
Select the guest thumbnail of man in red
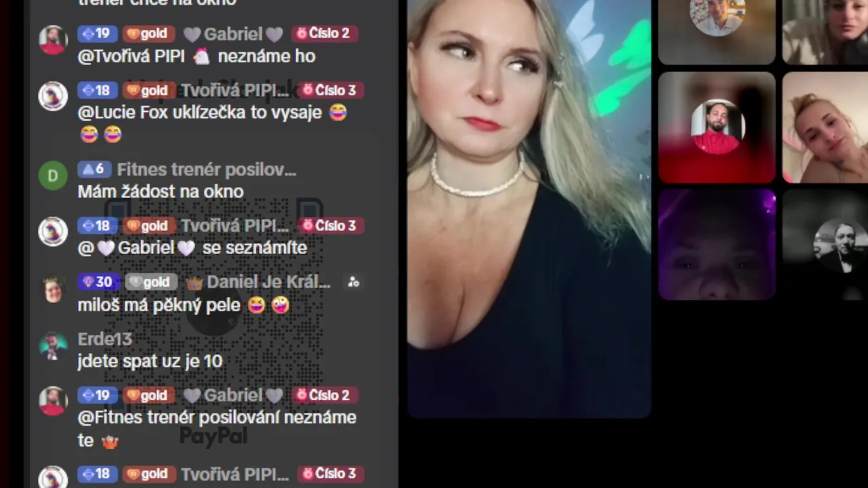pos(717,127)
